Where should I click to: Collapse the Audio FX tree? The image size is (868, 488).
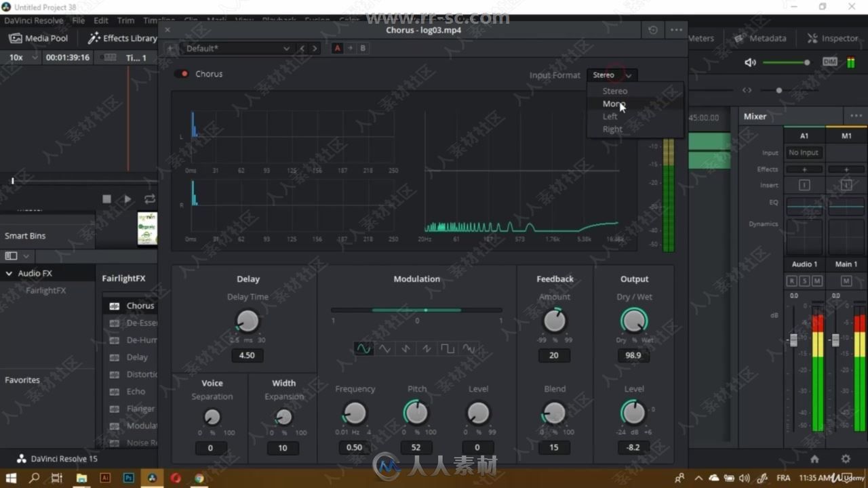click(9, 273)
